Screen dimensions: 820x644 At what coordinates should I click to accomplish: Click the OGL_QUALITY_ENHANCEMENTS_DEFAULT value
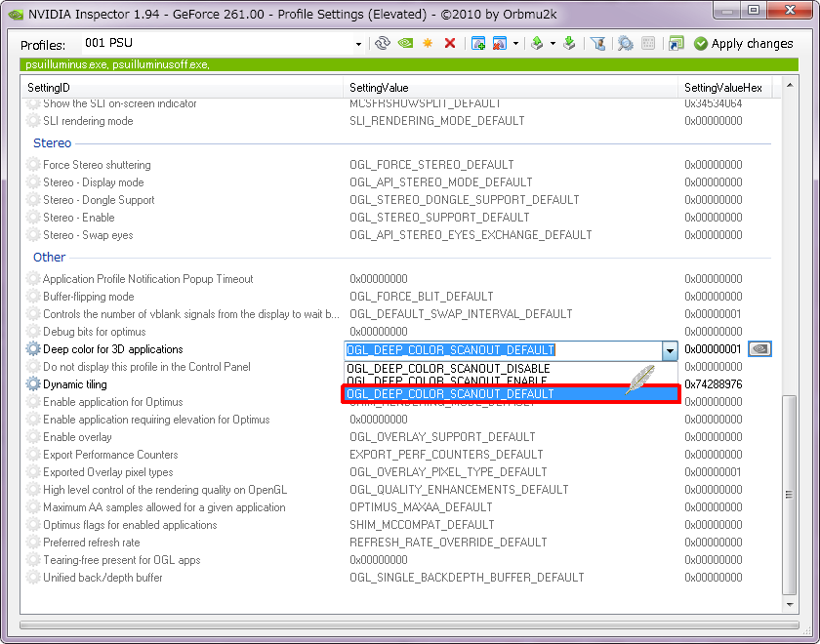coord(459,490)
